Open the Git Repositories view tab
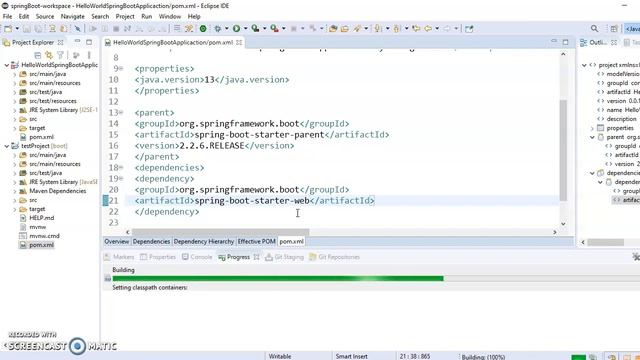640x360 pixels. 335,257
